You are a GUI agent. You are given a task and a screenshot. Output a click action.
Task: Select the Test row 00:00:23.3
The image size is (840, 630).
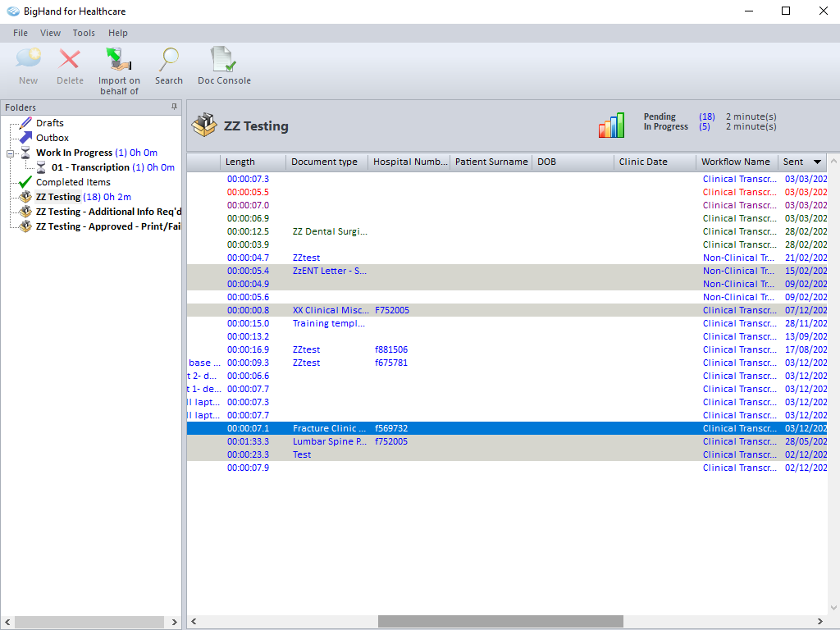(x=507, y=454)
